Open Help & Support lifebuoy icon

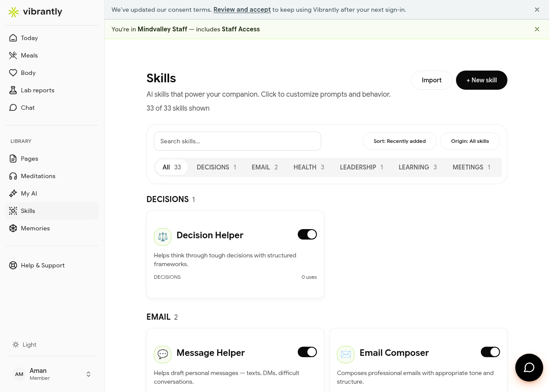[x=13, y=265]
